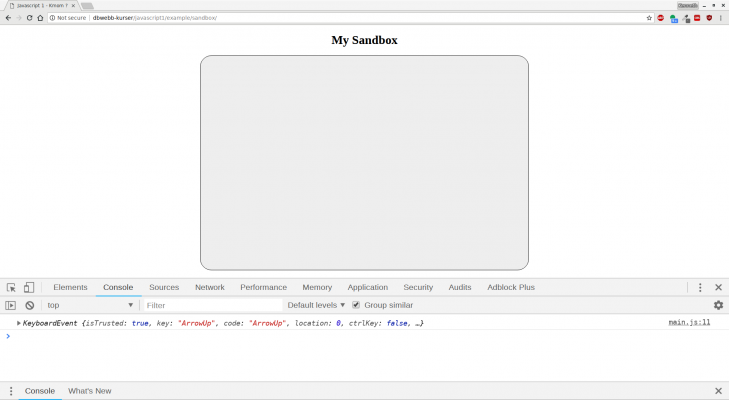Toggle the Group similar checkbox

356,305
